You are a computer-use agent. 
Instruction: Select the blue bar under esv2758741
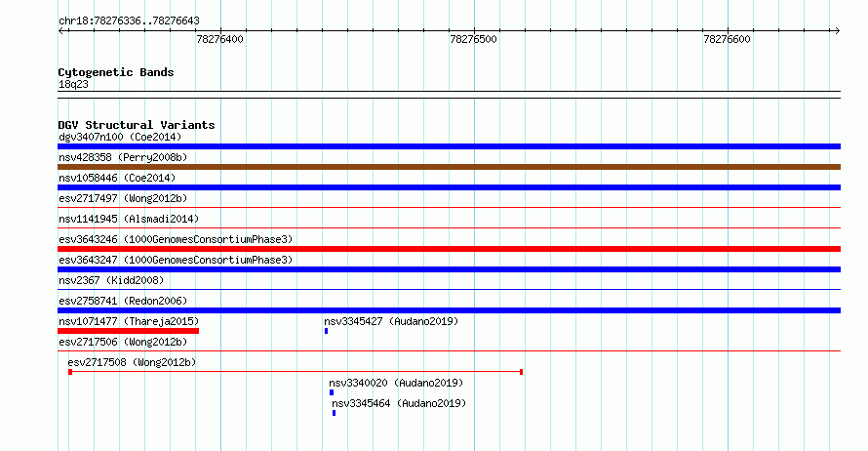pyautogui.click(x=449, y=310)
